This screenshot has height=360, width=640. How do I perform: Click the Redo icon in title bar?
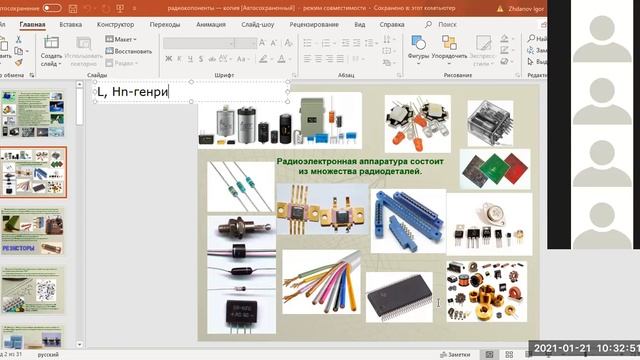click(105, 8)
